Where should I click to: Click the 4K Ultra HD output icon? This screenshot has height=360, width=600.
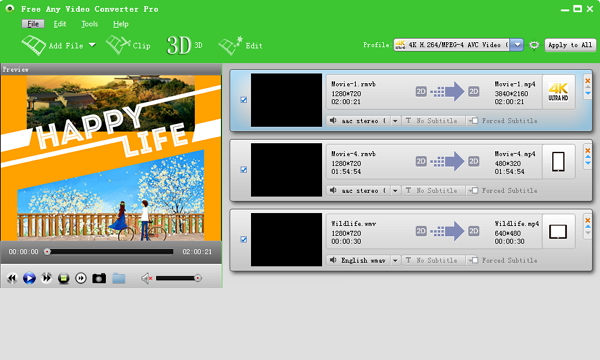click(558, 92)
